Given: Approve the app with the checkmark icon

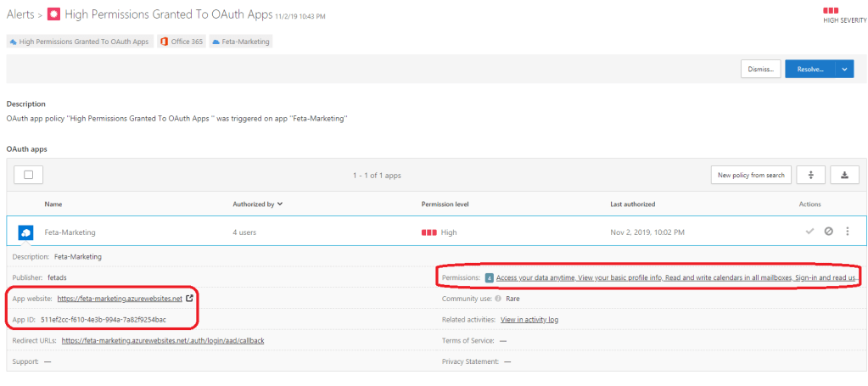Looking at the screenshot, I should (810, 232).
